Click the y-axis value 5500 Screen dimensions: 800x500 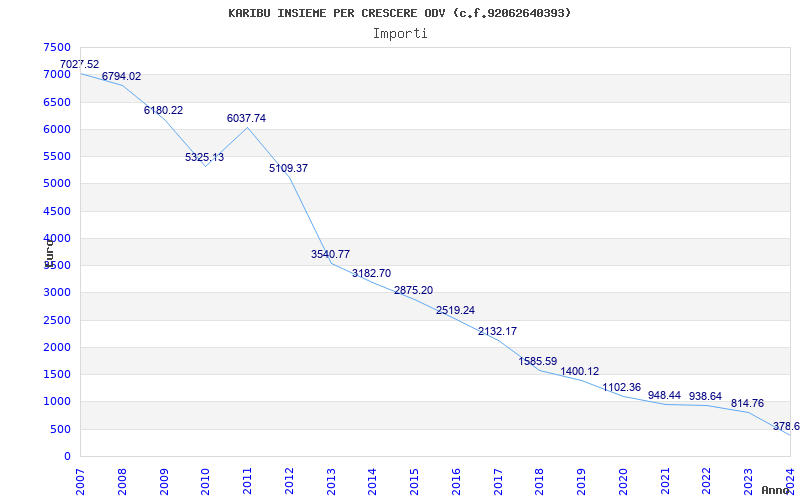click(57, 157)
